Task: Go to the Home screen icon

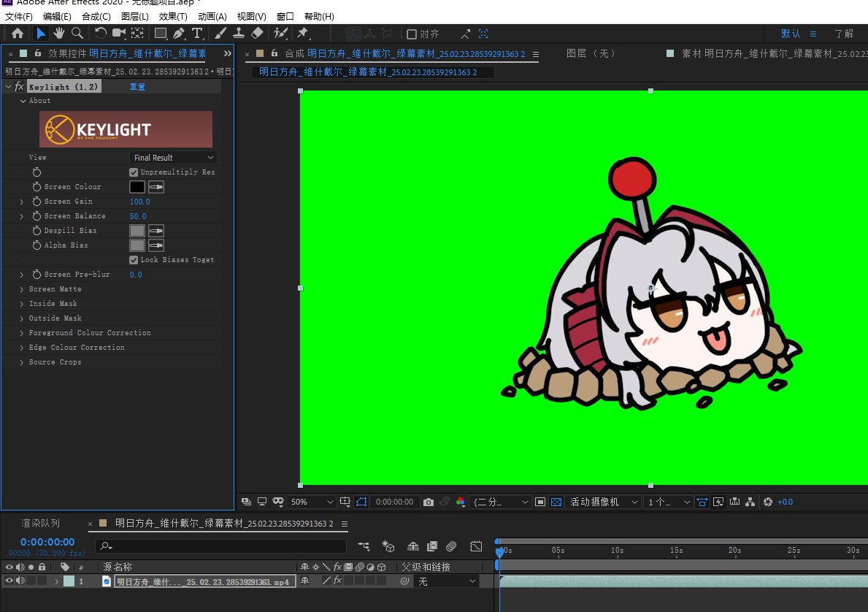Action: click(x=18, y=34)
